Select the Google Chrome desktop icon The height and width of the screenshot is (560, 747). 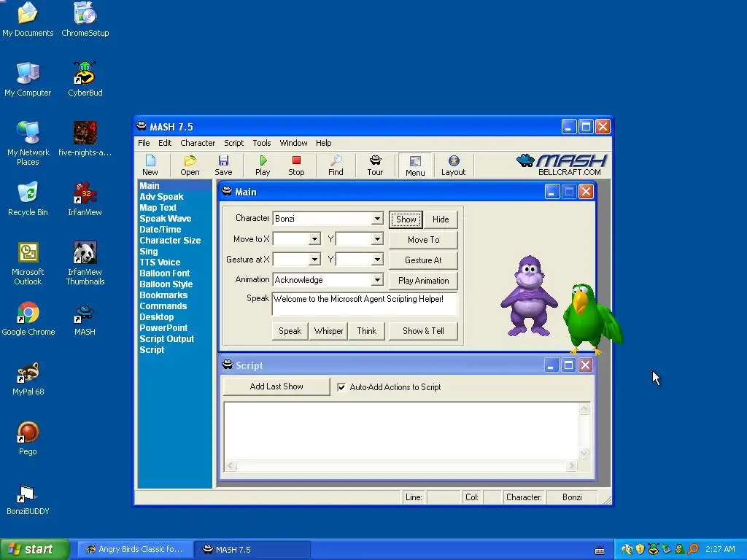(x=28, y=319)
